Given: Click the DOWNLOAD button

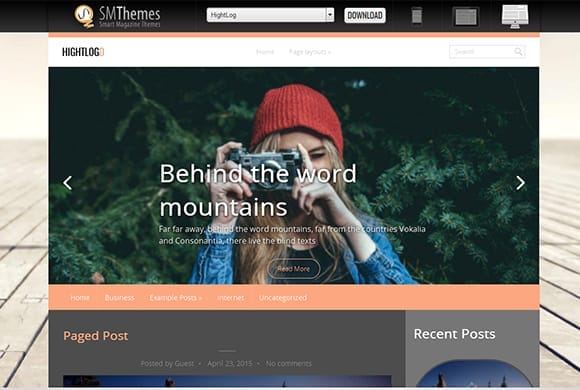Looking at the screenshot, I should coord(365,16).
